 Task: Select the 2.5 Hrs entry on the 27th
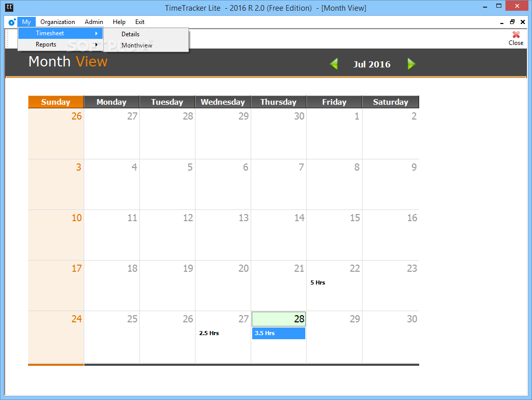[x=209, y=333]
